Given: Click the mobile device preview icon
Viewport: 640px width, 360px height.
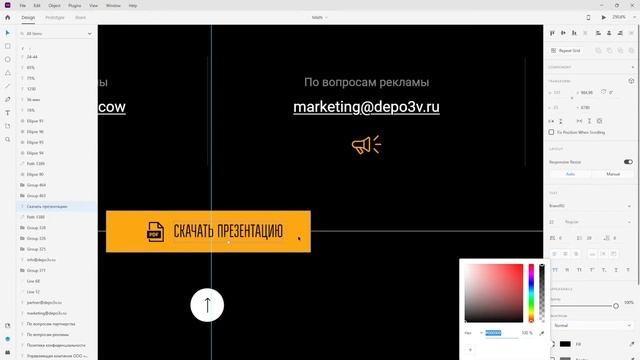Looking at the screenshot, I should coord(588,18).
